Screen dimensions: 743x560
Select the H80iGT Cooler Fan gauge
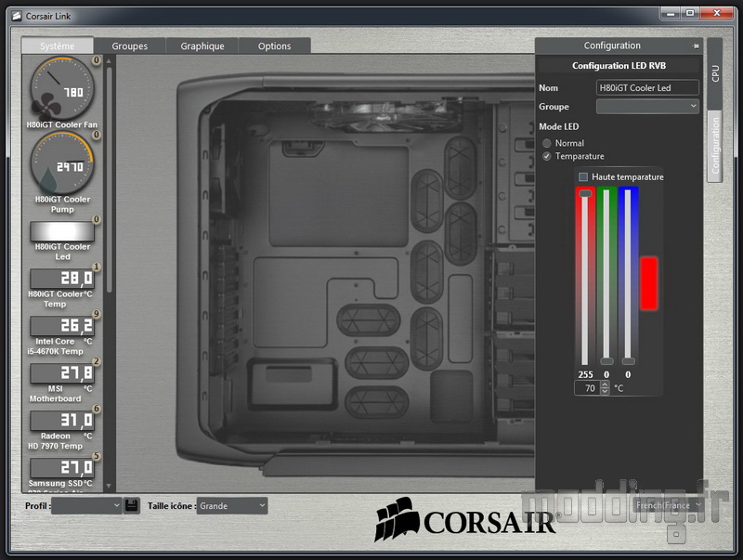[62, 88]
